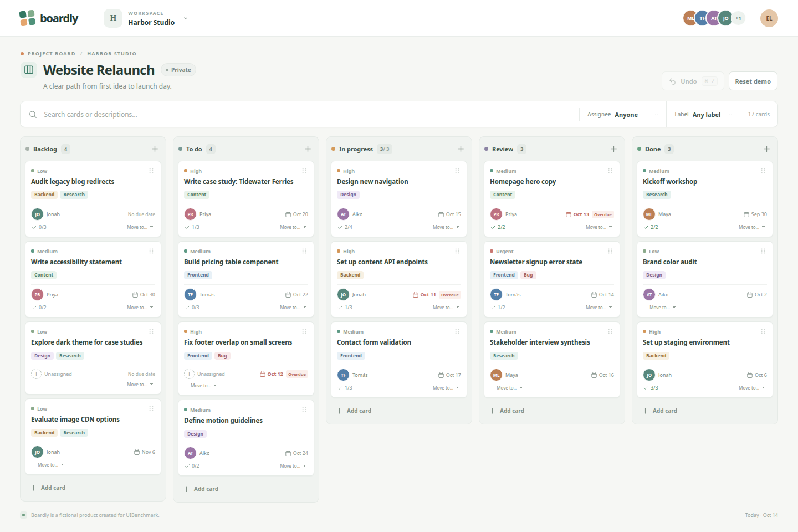Click Add card at bottom of Review column
Screen dimensions: 798x532
507,411
